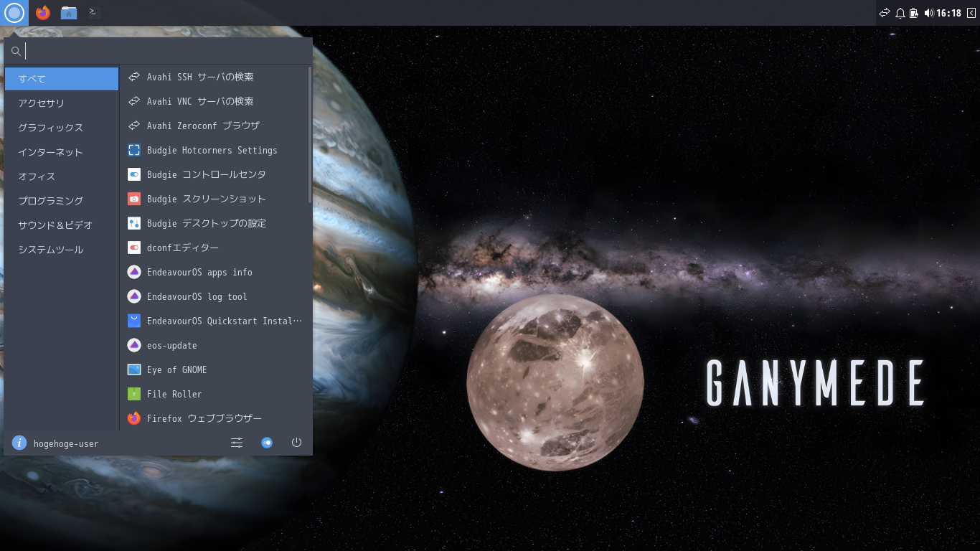Open system settings sliders icon in menu footer
Viewport: 980px width, 551px height.
pyautogui.click(x=237, y=443)
